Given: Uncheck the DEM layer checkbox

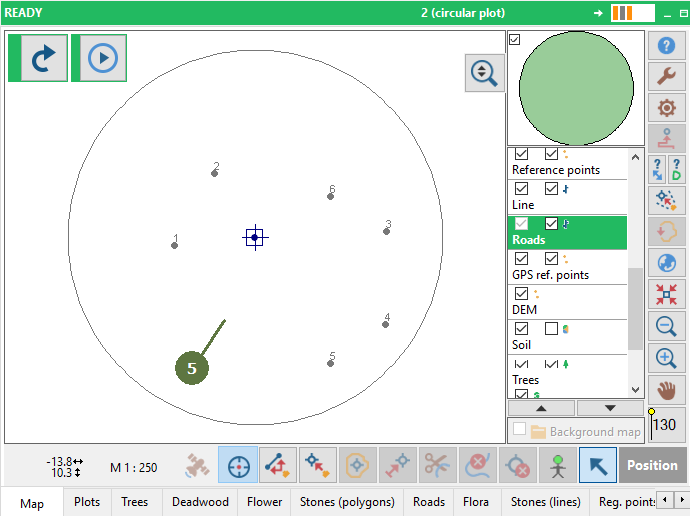Looking at the screenshot, I should pos(521,293).
